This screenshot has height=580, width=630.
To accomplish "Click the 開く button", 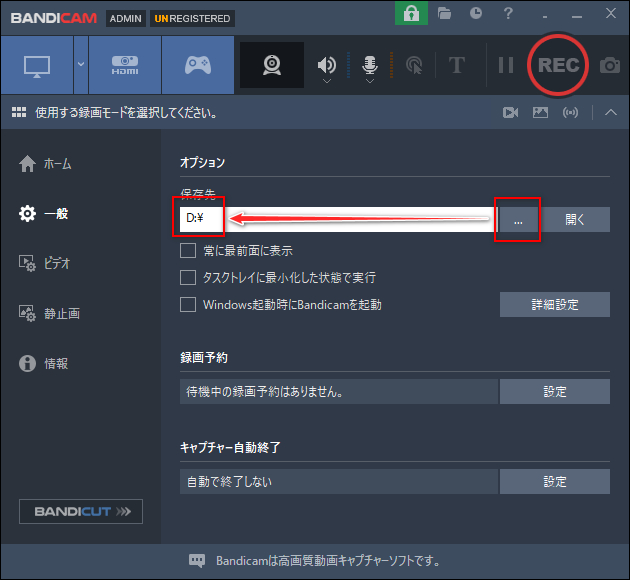I will (x=575, y=220).
